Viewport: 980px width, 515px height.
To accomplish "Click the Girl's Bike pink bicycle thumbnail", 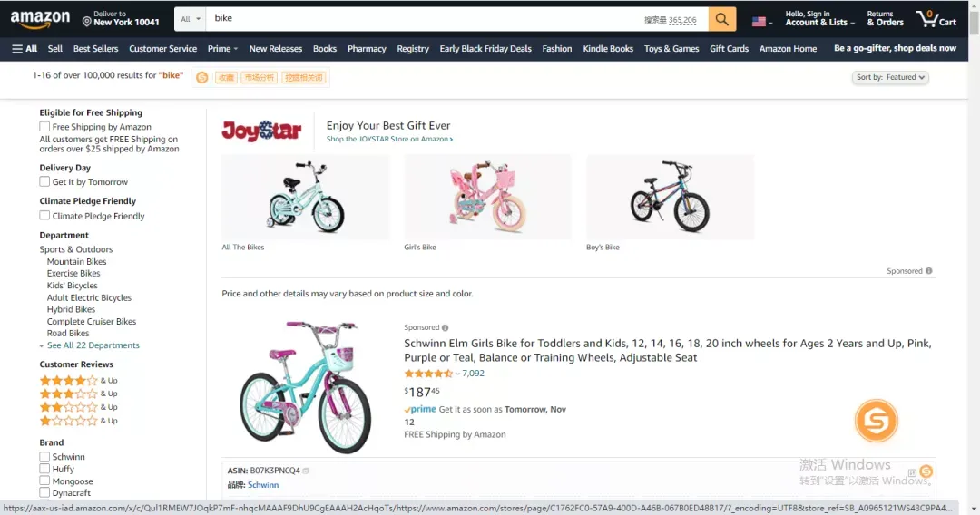I will click(x=487, y=198).
